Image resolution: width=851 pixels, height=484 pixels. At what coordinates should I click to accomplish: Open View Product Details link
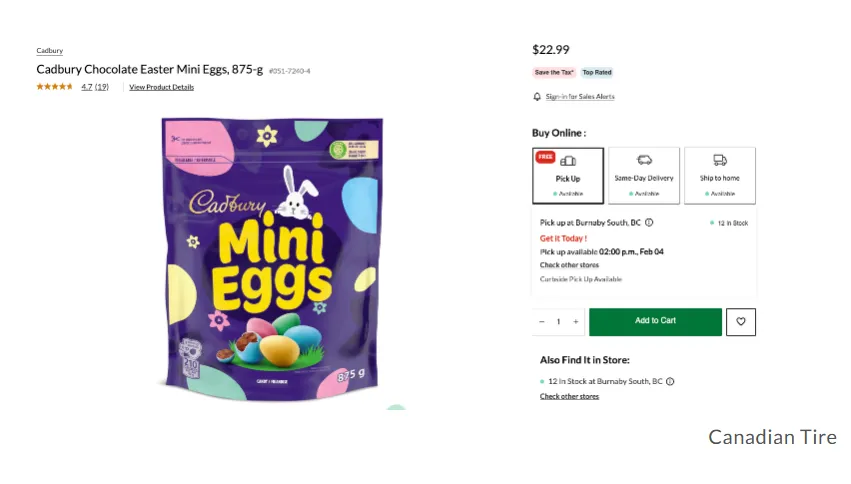pyautogui.click(x=162, y=88)
